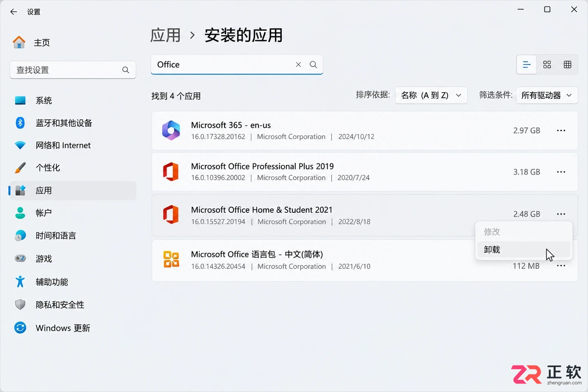Open more options for Office Home & Student 2021
The height and width of the screenshot is (392, 588).
(x=561, y=214)
